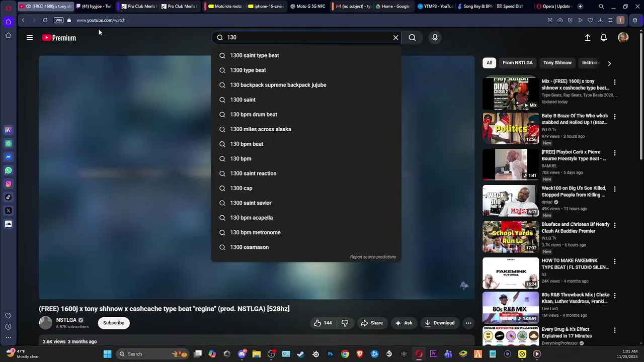Open options for Every Drug & Its Effect
Viewport: 644px width, 362px height.
tap(614, 330)
